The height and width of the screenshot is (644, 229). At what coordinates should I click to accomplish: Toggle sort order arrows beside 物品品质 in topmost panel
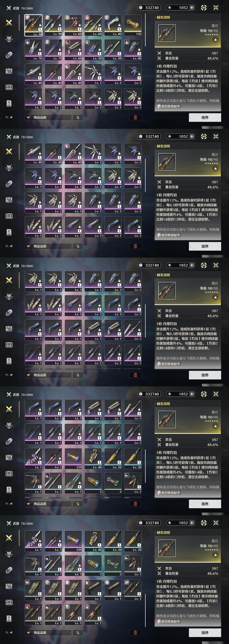78,117
